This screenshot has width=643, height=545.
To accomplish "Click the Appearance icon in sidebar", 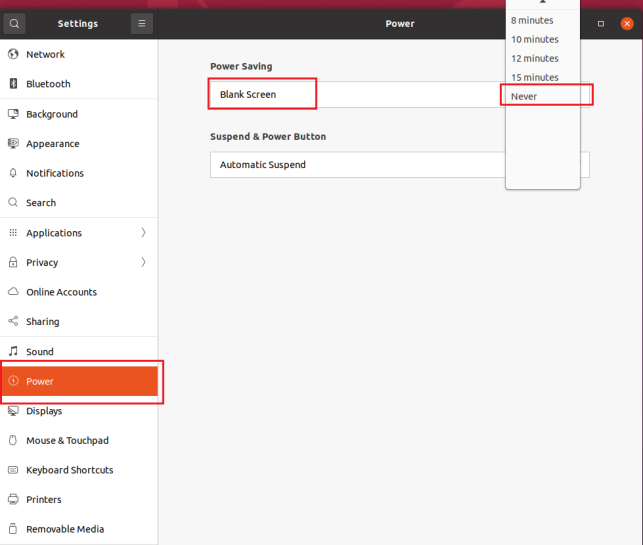I will pyautogui.click(x=13, y=143).
